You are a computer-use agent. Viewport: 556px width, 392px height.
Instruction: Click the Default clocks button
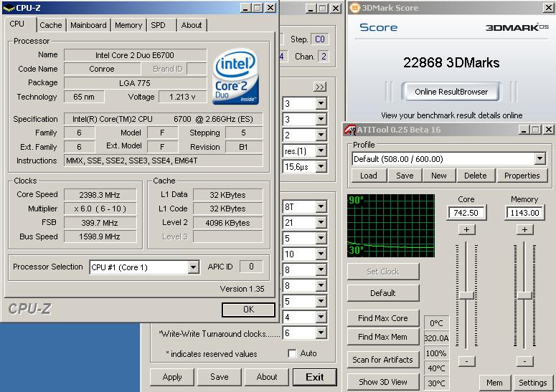[x=383, y=293]
